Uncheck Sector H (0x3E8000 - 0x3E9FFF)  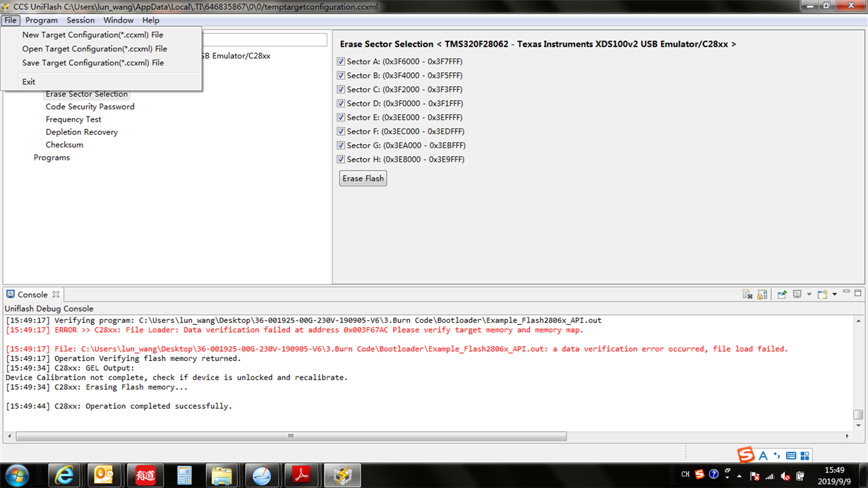pyautogui.click(x=341, y=160)
